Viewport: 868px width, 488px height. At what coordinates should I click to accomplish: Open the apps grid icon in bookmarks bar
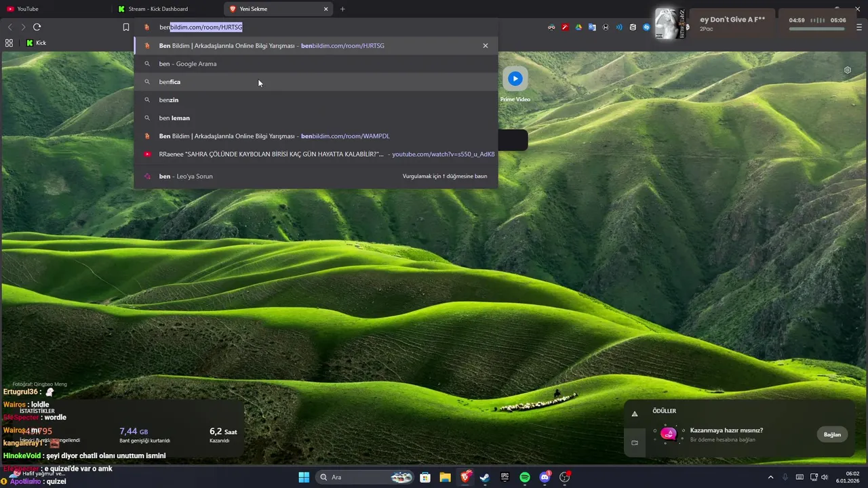coord(9,43)
